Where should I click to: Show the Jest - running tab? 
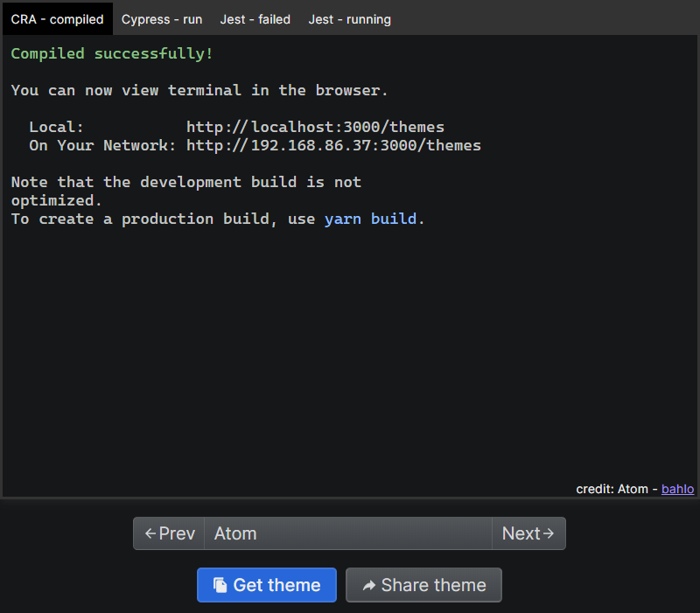pyautogui.click(x=349, y=19)
